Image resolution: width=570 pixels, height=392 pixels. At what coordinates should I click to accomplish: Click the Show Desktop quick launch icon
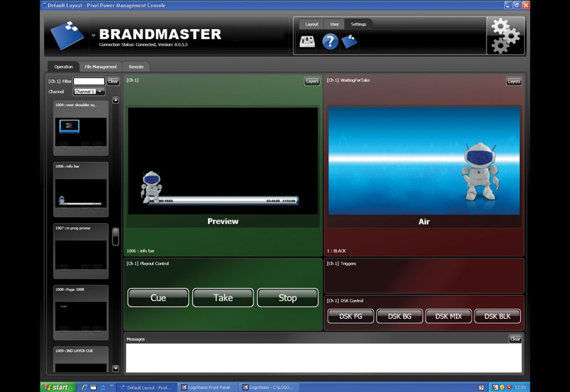93,387
